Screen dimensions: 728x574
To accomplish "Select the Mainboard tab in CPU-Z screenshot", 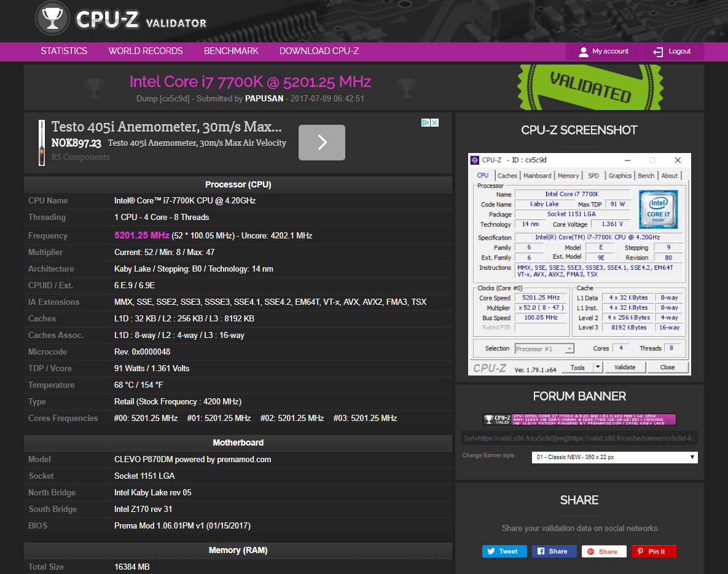I will coord(537,176).
